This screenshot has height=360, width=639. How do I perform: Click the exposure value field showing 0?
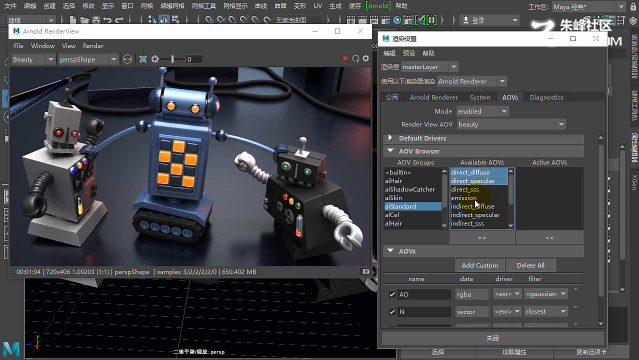194,60
